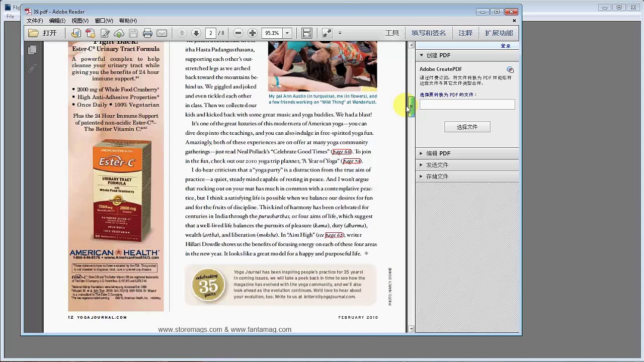Open the 扩展功能 pane

pyautogui.click(x=499, y=33)
